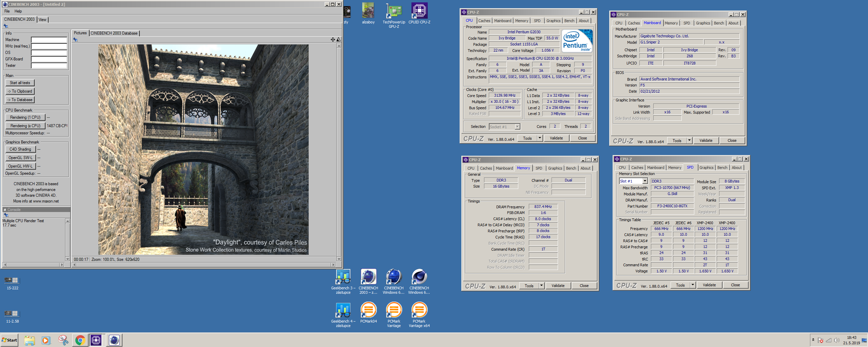
Task: Open Tools dropdown arrow in Mainboard window
Action: tap(689, 140)
